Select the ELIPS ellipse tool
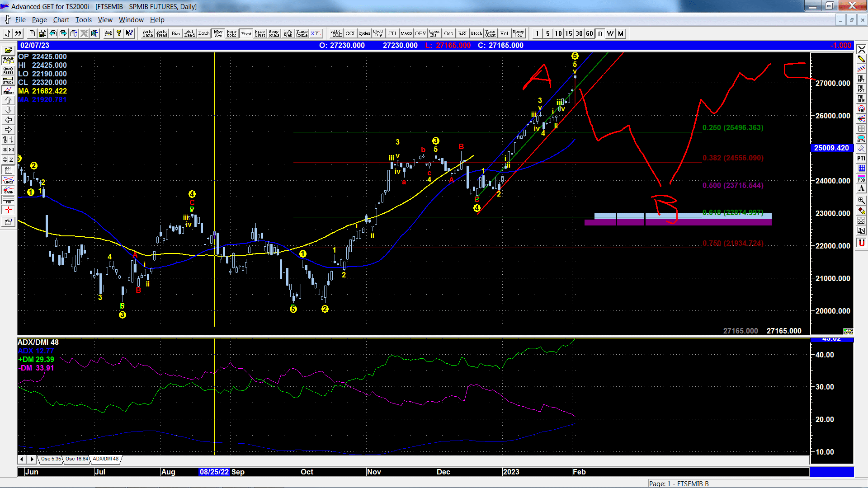 click(x=861, y=138)
